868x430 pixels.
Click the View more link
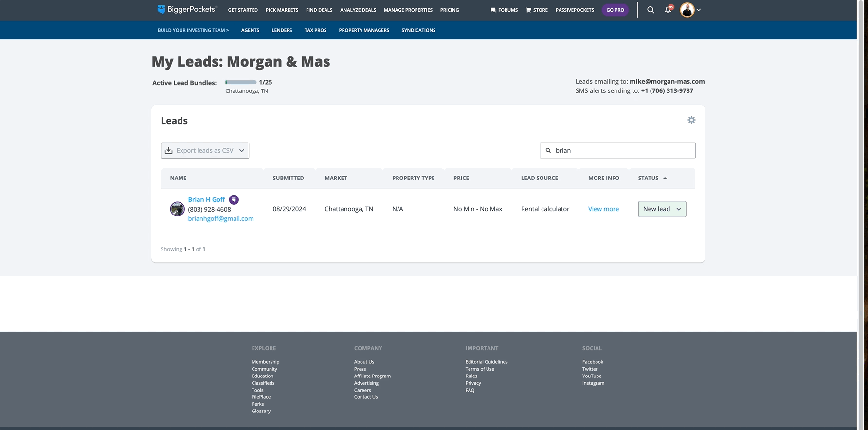(x=603, y=209)
